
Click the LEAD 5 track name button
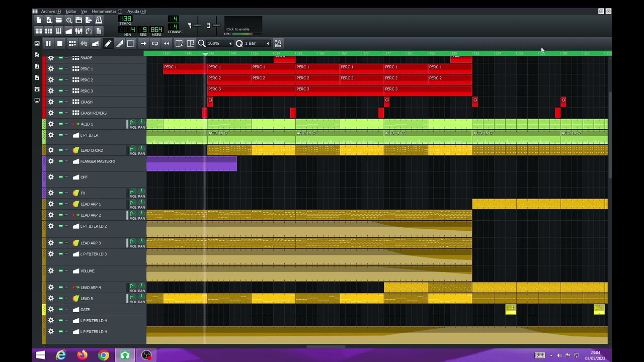99,299
